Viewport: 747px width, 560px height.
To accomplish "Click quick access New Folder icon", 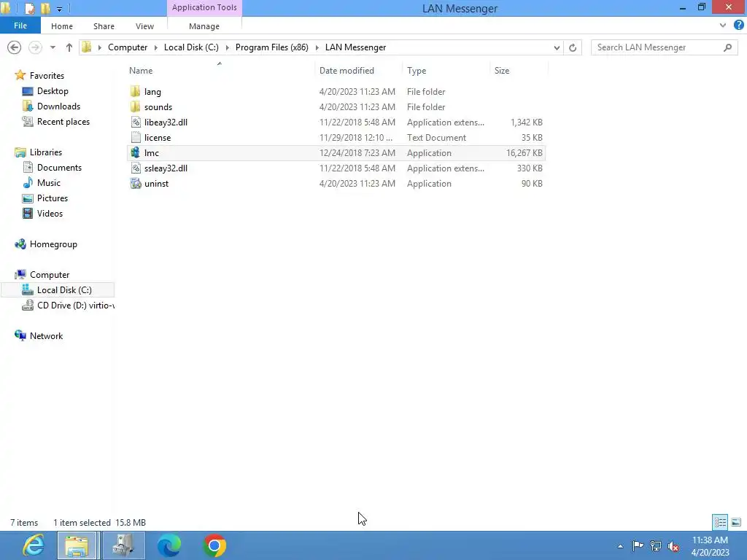I will coord(45,8).
